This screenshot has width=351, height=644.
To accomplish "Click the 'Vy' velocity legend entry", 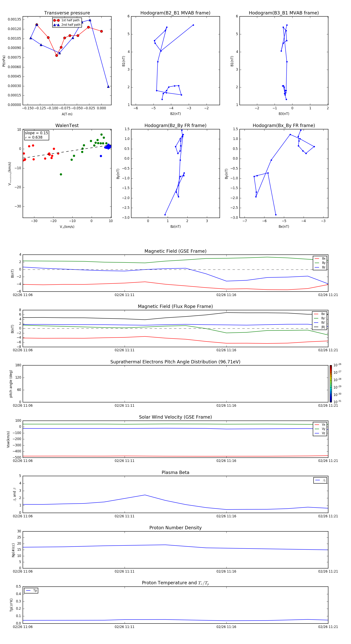I will tap(320, 429).
